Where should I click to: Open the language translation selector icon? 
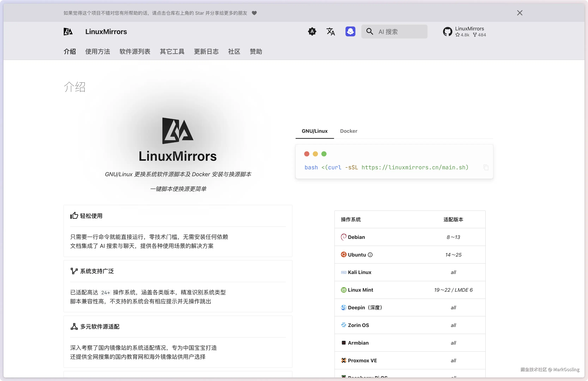click(331, 31)
